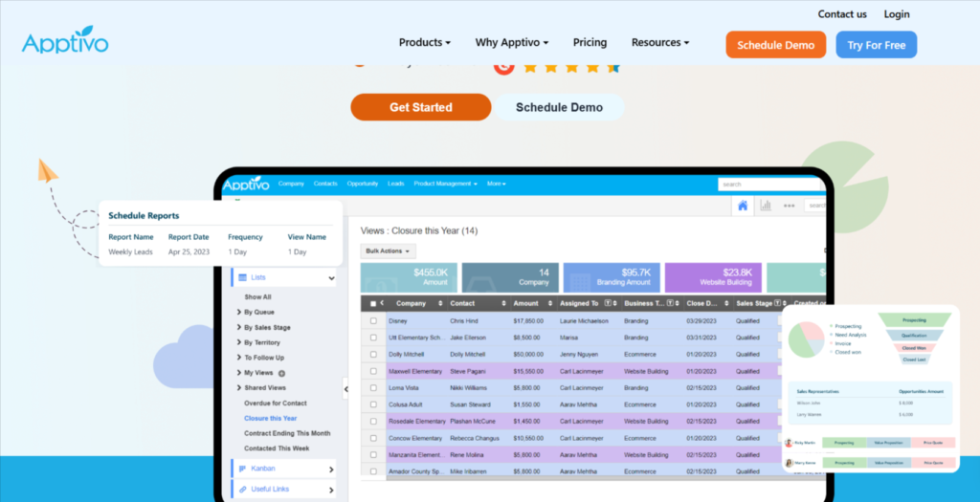Screen dimensions: 980x502
Task: Click the orange Schedule Demo header button
Action: point(775,45)
